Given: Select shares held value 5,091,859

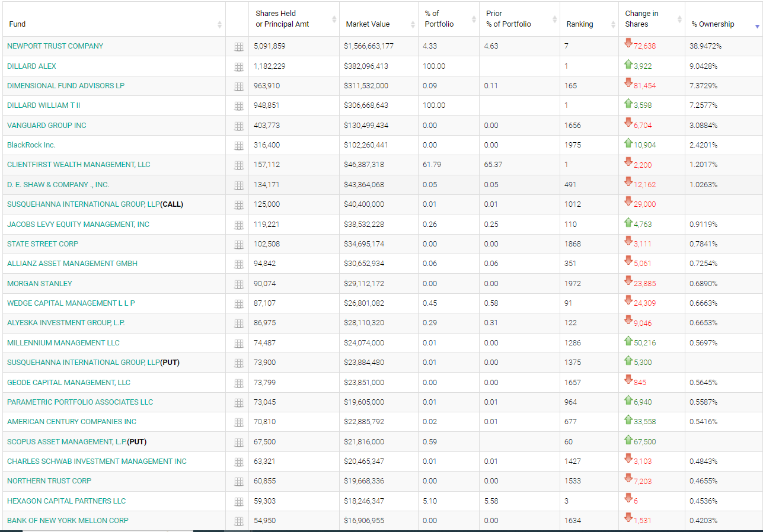Looking at the screenshot, I should (x=270, y=46).
